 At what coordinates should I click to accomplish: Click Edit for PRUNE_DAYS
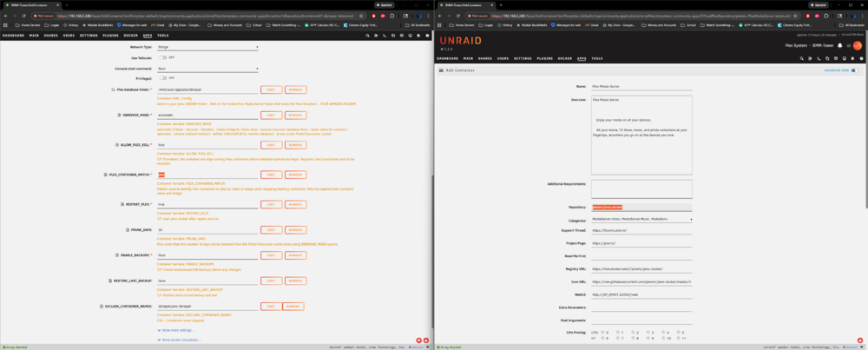pos(271,230)
